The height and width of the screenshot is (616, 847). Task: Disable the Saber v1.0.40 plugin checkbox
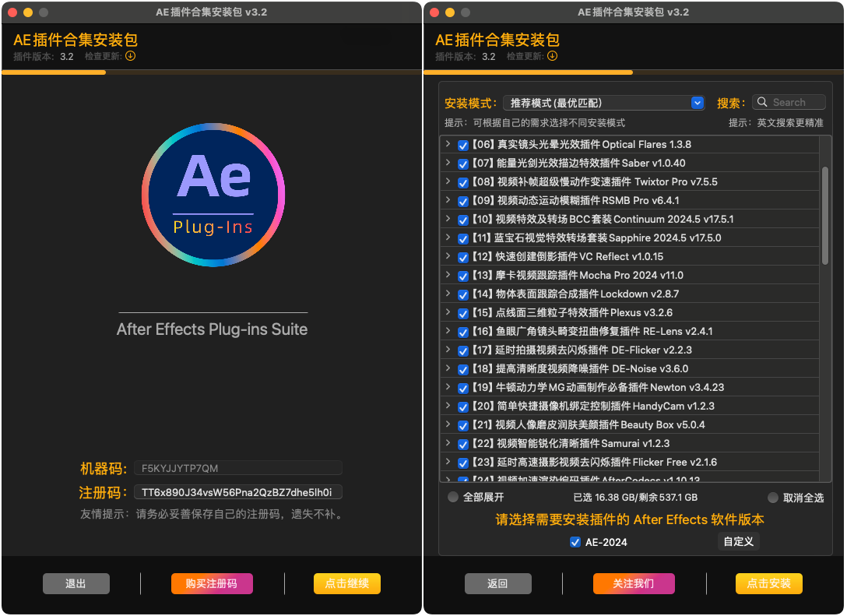click(463, 163)
